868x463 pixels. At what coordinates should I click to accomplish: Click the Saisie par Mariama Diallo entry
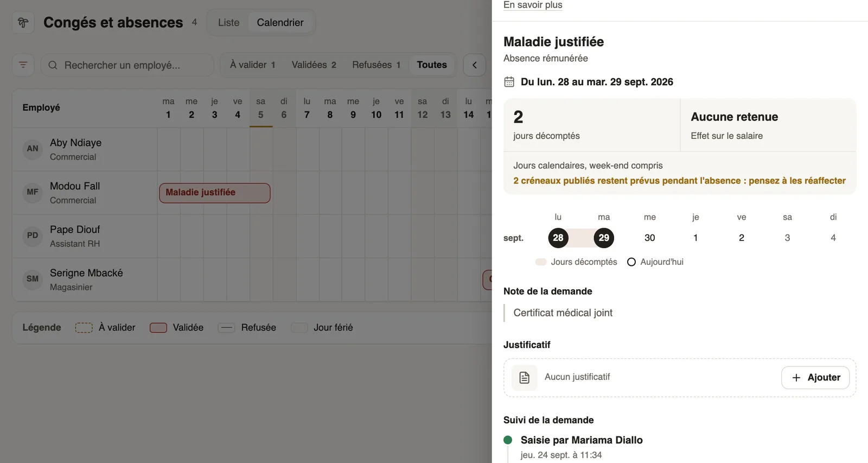(x=582, y=440)
